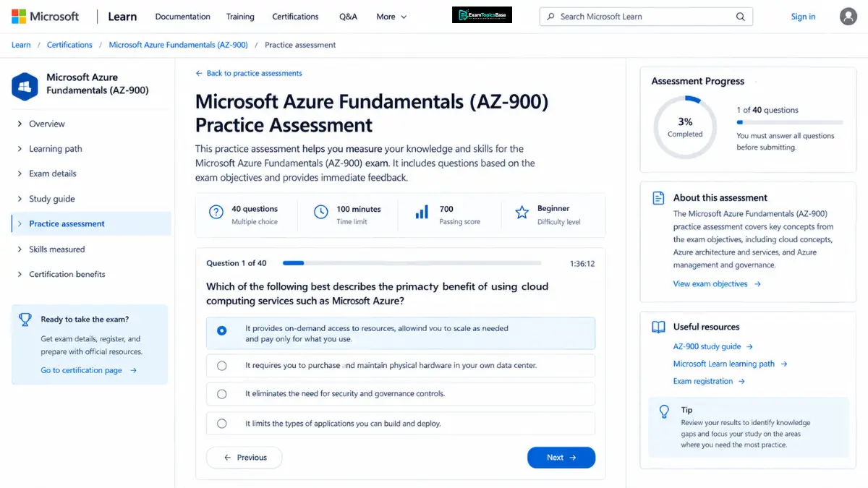The width and height of the screenshot is (868, 488).
Task: Go to Certifications in the breadcrumb
Action: tap(69, 45)
